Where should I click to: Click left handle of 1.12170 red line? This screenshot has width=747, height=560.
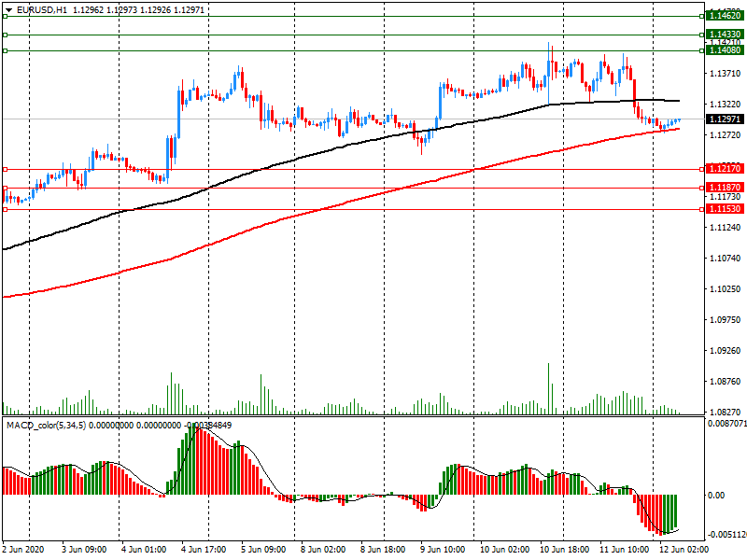coord(6,169)
